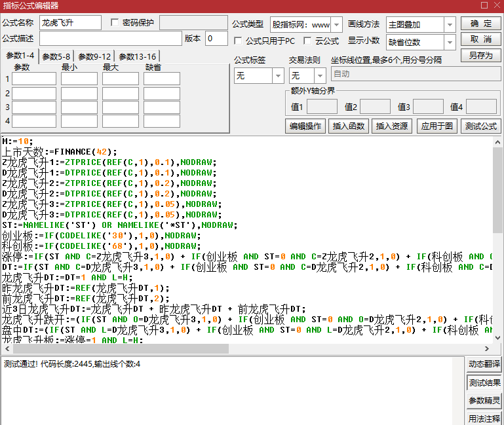Select the 参数13-16 tab
Viewport: 504px width, 425px height.
point(137,56)
